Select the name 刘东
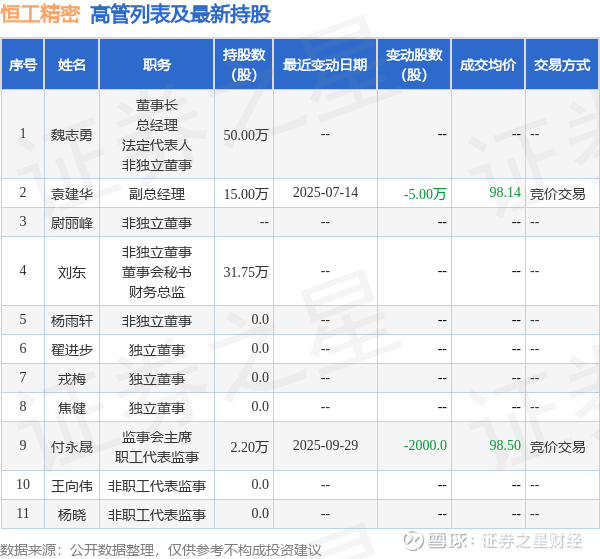600x559 pixels. pyautogui.click(x=72, y=272)
